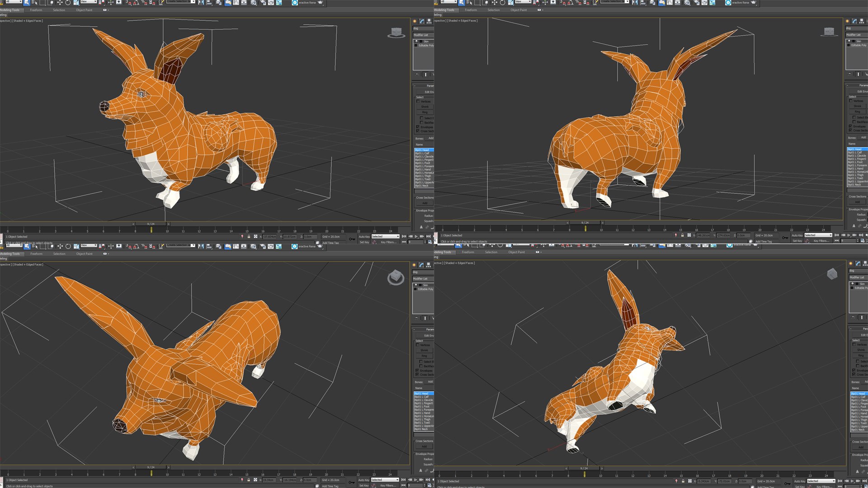Click the ViewCube in bottom-right viewport
Viewport: 868px width, 488px height.
click(x=832, y=274)
